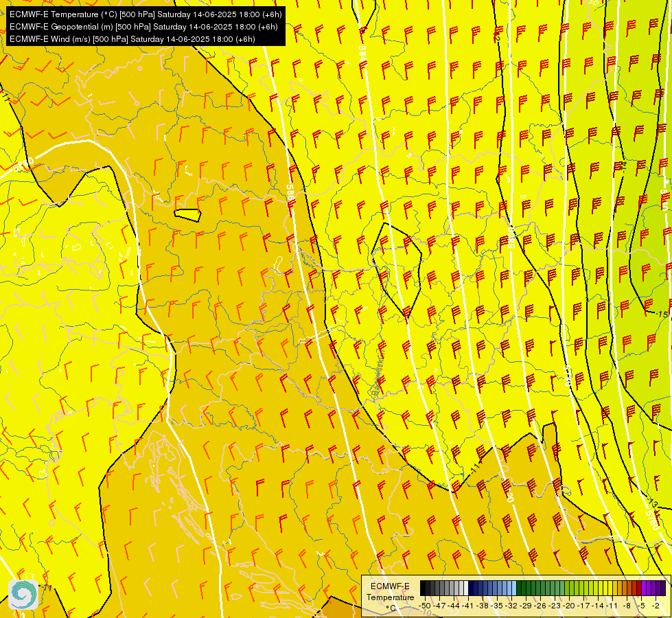Select the ECMWF-E Geopotential 500 hPa title line
672x618 pixels.
[x=143, y=27]
